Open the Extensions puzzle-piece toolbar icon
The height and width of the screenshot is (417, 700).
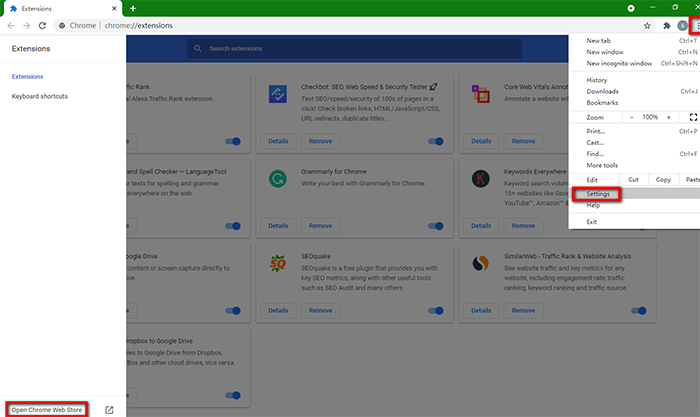point(665,25)
